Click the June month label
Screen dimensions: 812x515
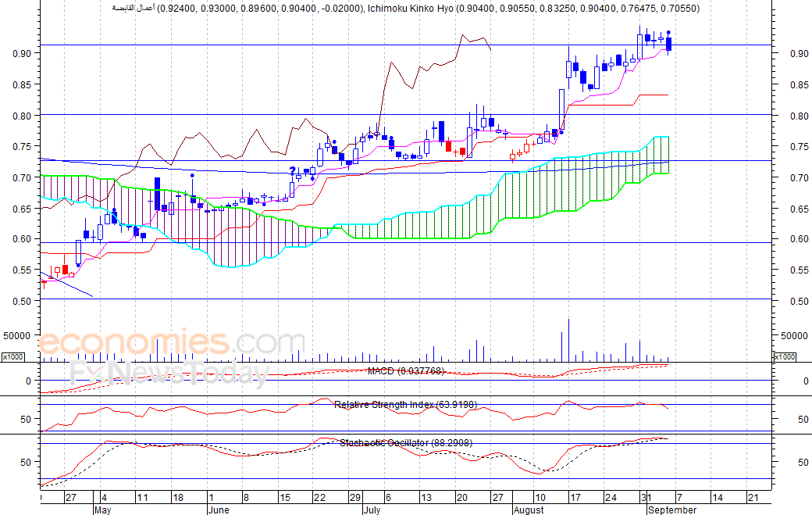(x=218, y=510)
